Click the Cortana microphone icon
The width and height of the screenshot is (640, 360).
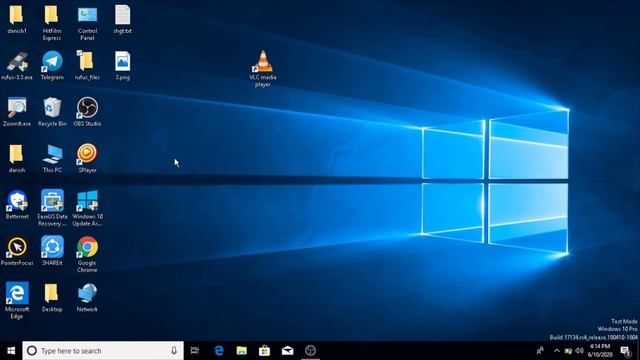[174, 351]
